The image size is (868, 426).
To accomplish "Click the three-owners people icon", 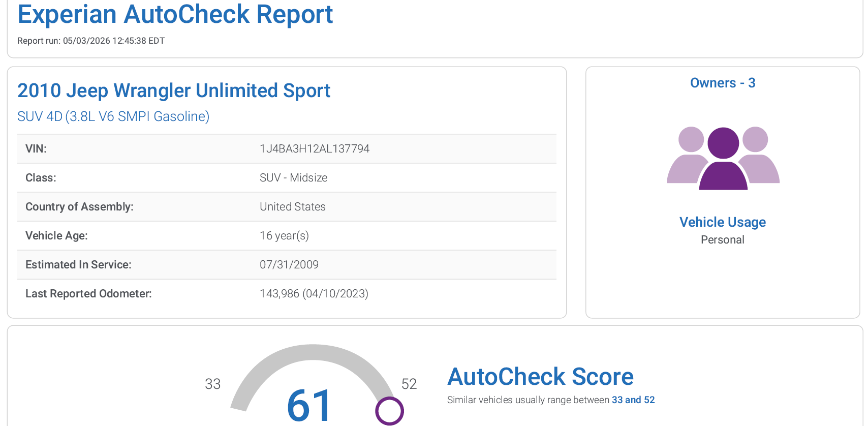I will tap(723, 158).
